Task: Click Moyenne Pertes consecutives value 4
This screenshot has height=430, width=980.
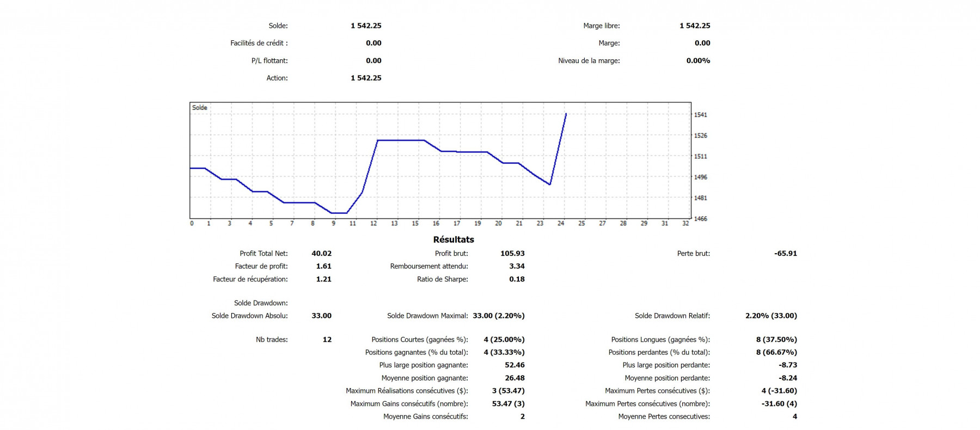Action: click(795, 417)
